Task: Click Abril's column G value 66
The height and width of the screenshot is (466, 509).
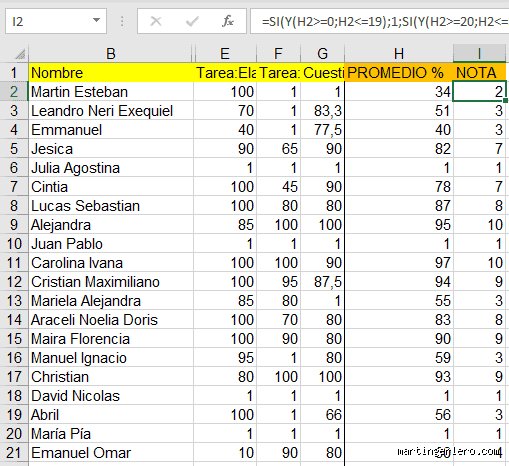Action: pos(322,415)
